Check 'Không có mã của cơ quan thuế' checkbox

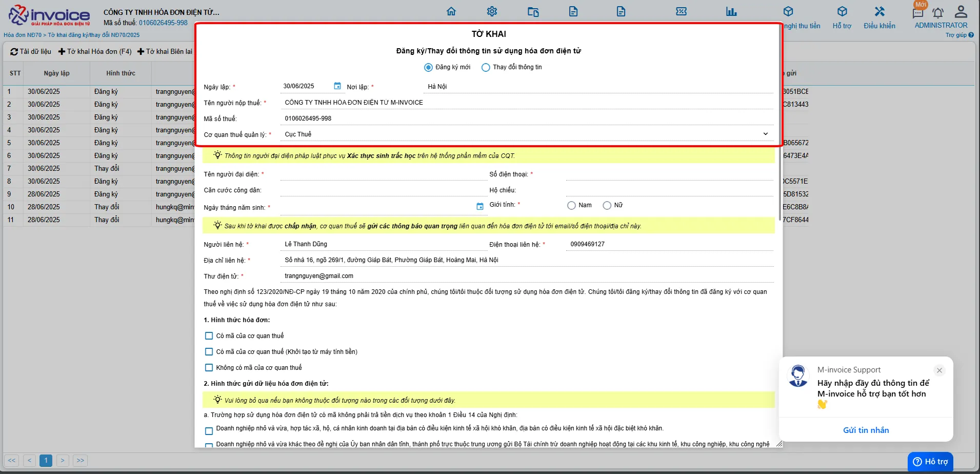pos(209,368)
